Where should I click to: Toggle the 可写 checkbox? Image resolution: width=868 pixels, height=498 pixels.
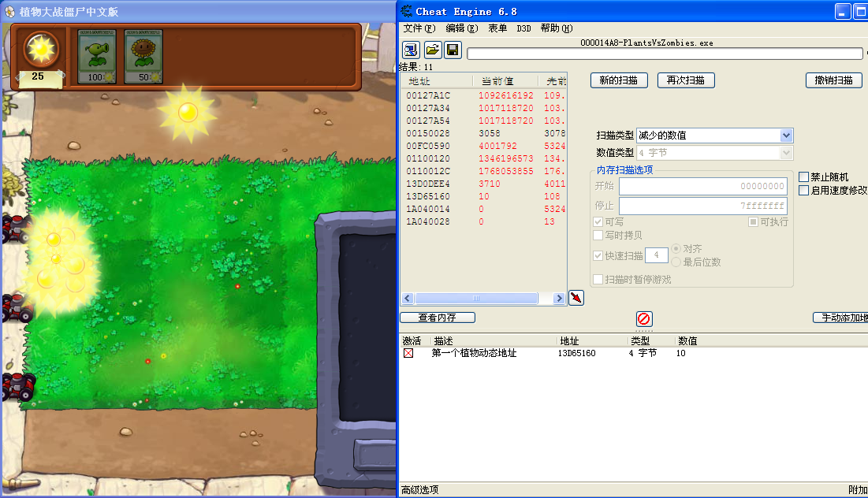click(x=598, y=222)
